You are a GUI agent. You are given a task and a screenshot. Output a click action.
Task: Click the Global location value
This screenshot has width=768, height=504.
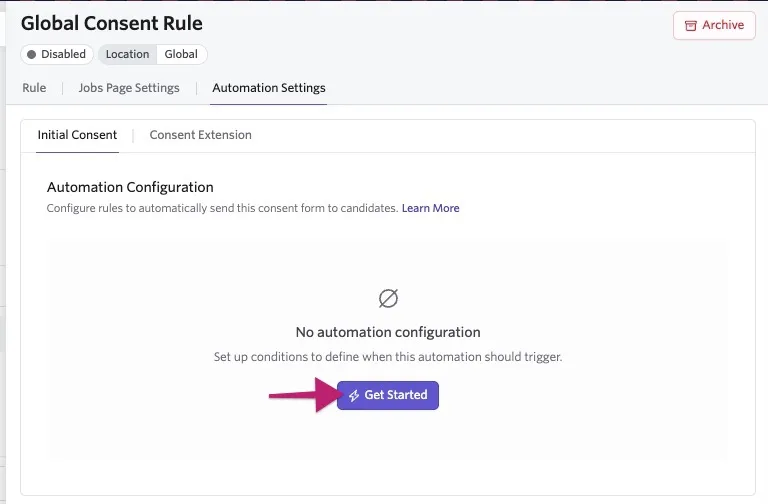click(x=181, y=54)
